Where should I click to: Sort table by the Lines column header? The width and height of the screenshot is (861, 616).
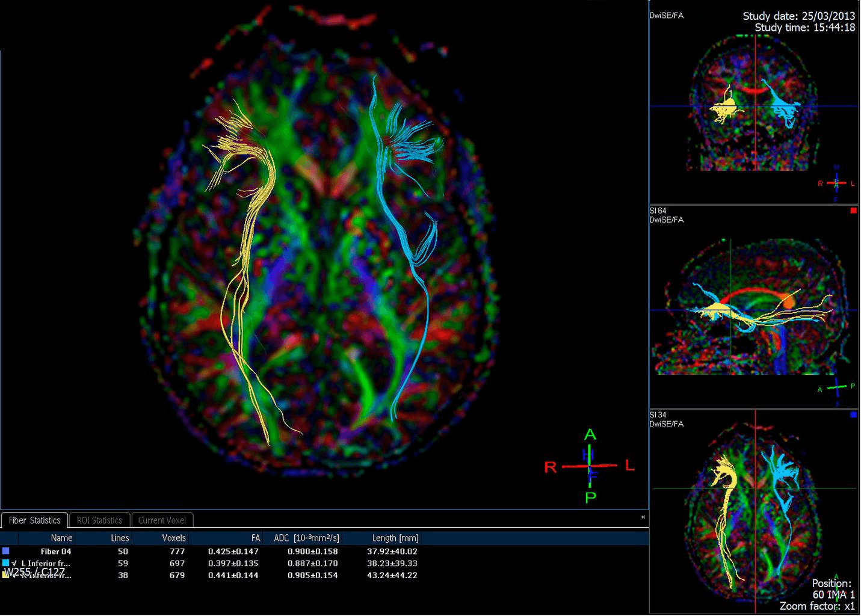[x=120, y=538]
